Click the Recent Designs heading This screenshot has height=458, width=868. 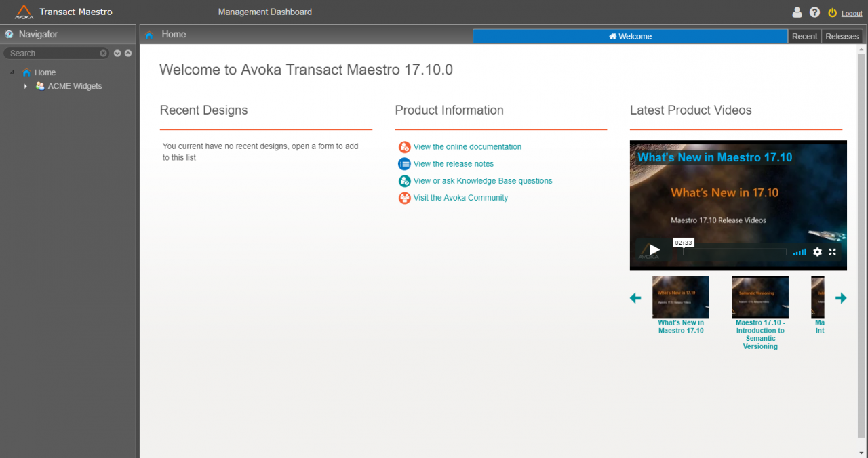[204, 110]
